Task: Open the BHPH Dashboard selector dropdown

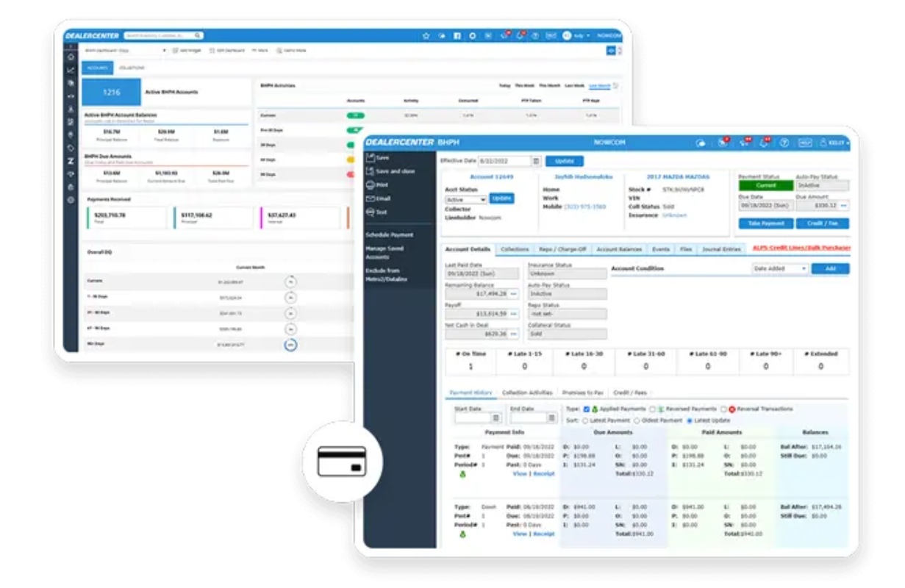Action: 125,50
